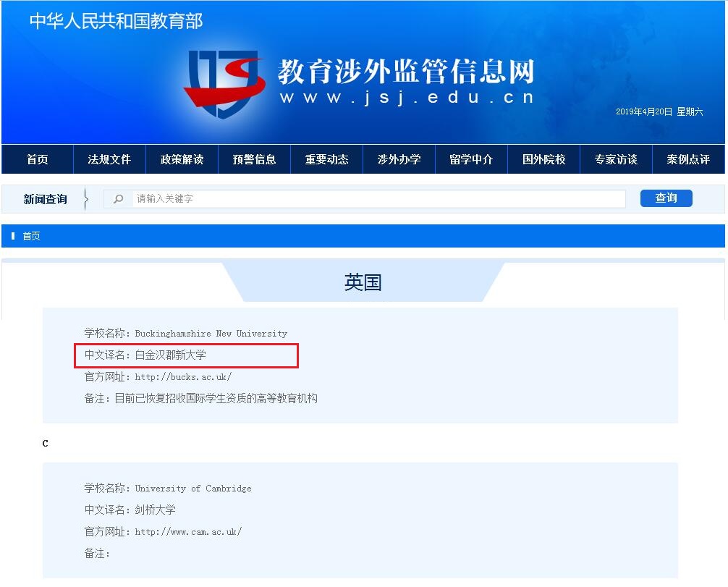Open the http://www.cam.ac.uk/ website address
Viewport: 728px width, 587px height.
click(x=188, y=532)
